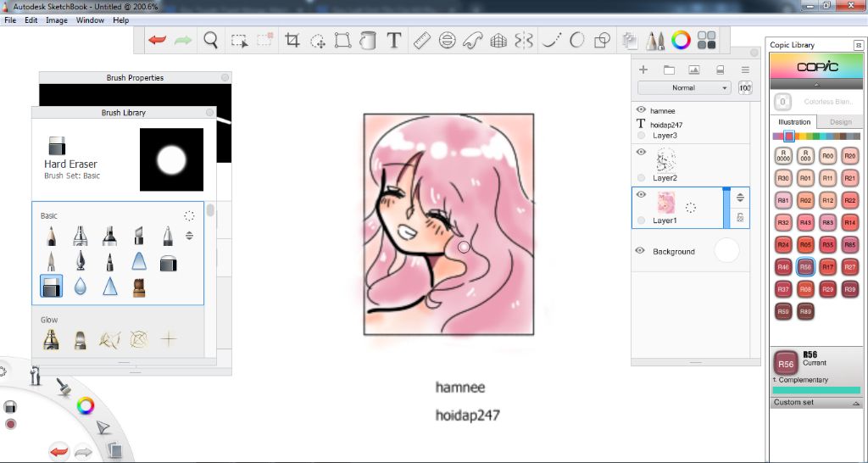Pick the R85 Copic color swatch
Viewport: 868px width, 463px height.
pos(849,244)
